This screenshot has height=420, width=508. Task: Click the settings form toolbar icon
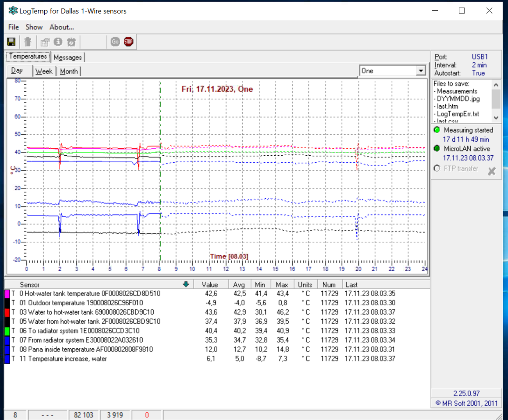coord(45,42)
